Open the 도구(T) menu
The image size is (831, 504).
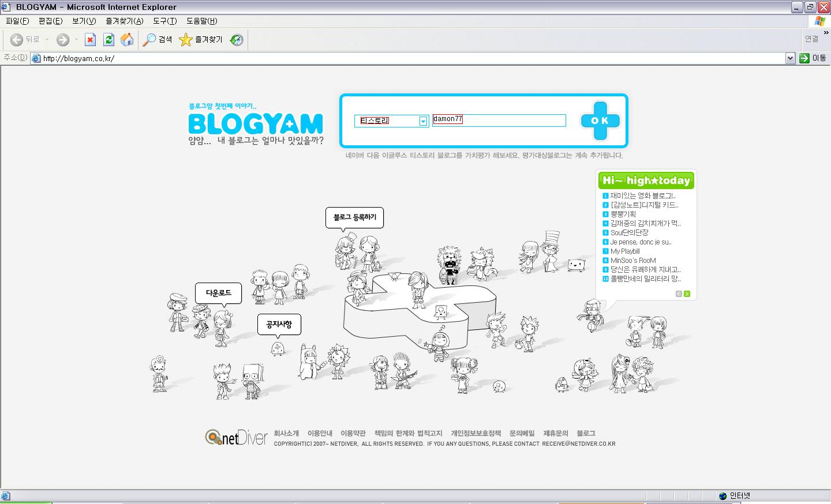164,21
